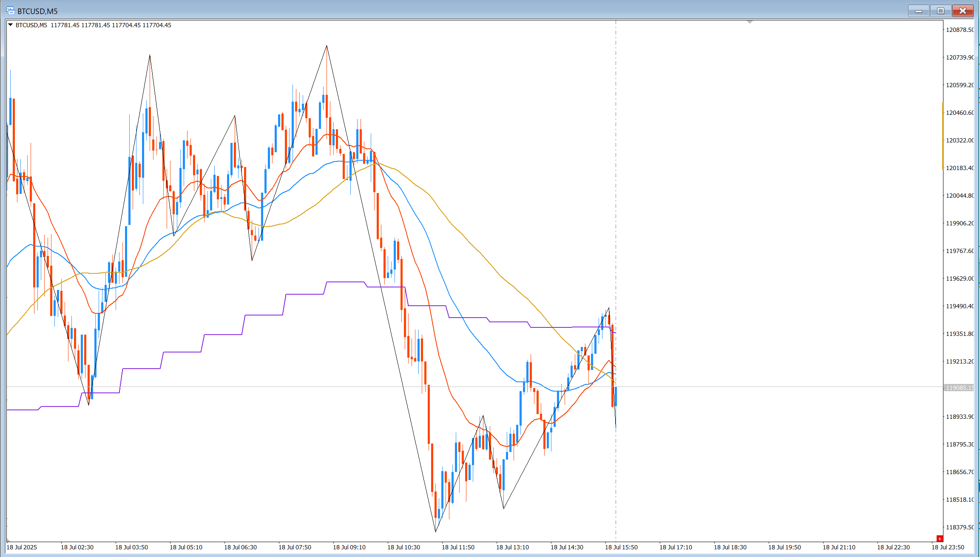The width and height of the screenshot is (980, 557).
Task: Click the 120878.50 price scale label
Action: point(960,30)
